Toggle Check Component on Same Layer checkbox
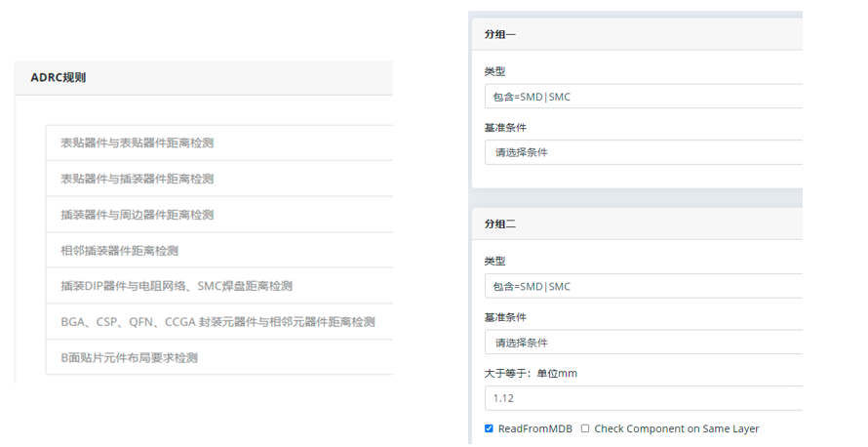This screenshot has height=447, width=868. 585,428
